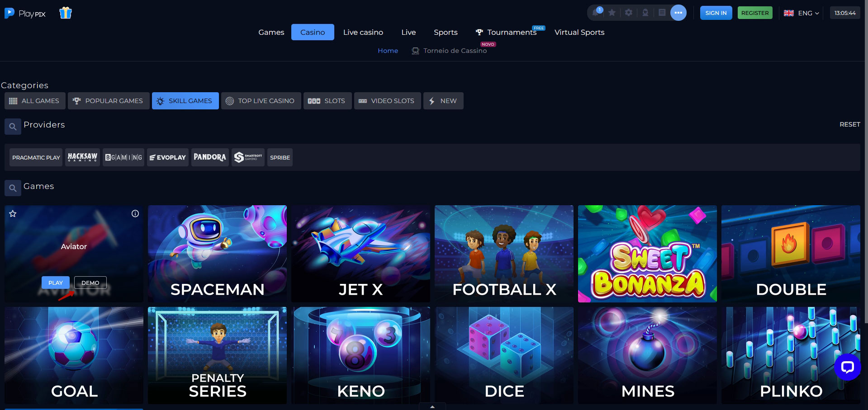Viewport: 868px width, 410px height.
Task: Open the Live menu item
Action: coord(408,32)
